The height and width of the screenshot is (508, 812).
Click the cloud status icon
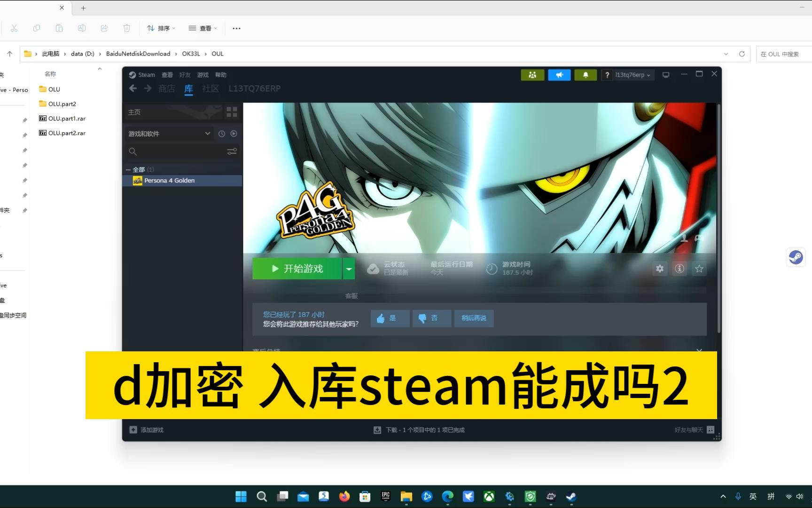[x=373, y=269]
